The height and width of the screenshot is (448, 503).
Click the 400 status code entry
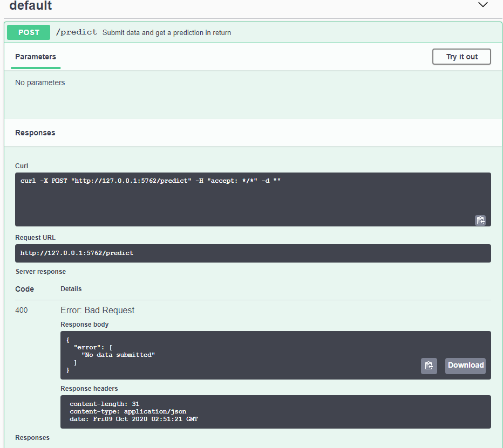pos(21,310)
